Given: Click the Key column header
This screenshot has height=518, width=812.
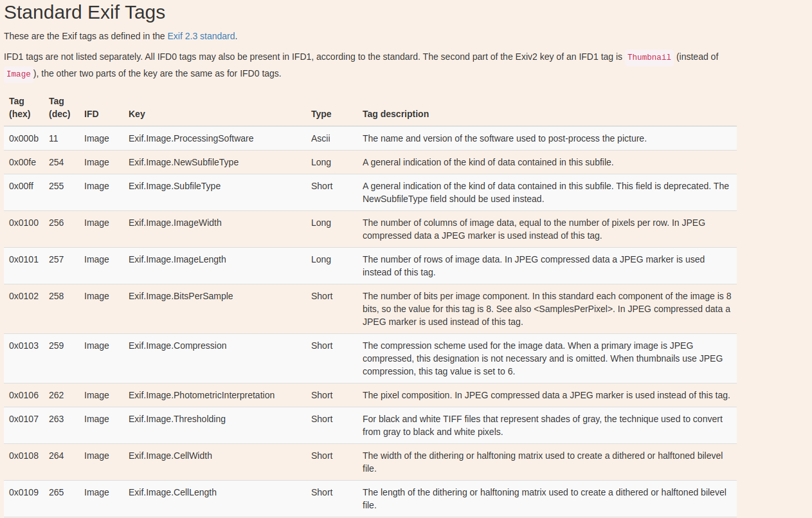Looking at the screenshot, I should (x=137, y=114).
